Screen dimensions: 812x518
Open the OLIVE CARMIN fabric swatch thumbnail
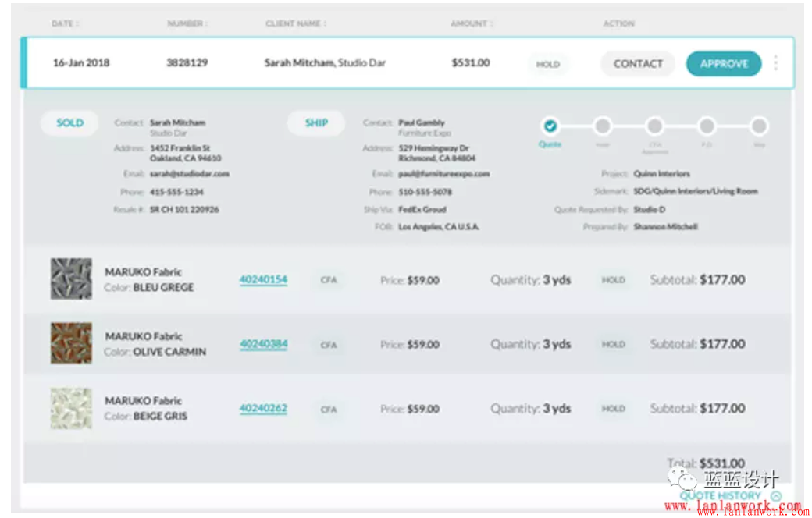point(71,343)
